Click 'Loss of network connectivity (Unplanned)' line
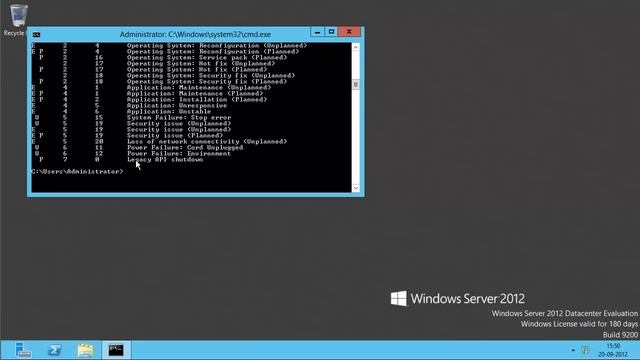Viewport: 640px width, 360px height. [207, 142]
